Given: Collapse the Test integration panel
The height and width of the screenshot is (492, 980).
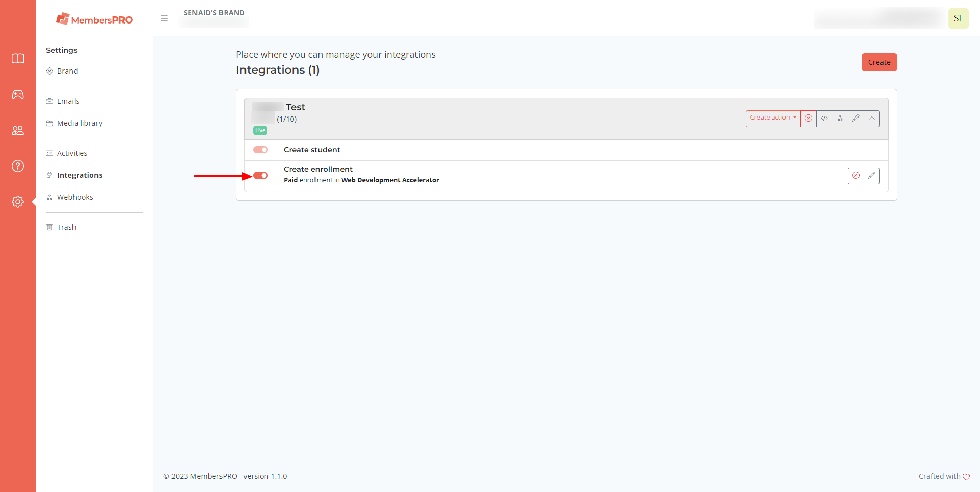Looking at the screenshot, I should pos(872,119).
